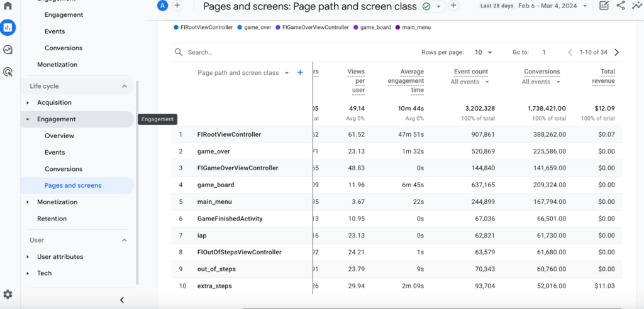Image resolution: width=644 pixels, height=309 pixels.
Task: Open the Explore icon in left rail
Action: 8,50
